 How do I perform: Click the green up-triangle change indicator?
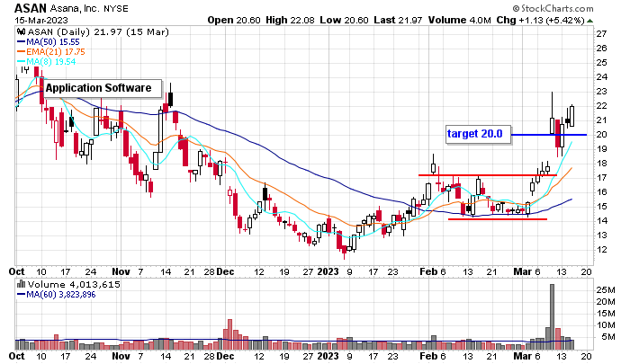589,21
